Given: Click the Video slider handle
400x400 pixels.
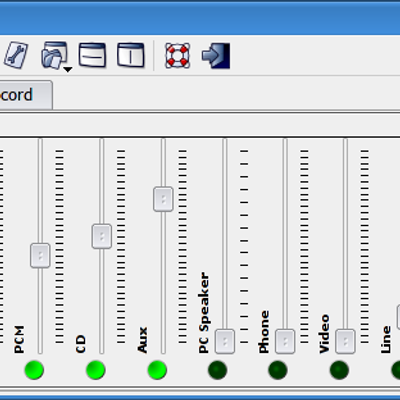Looking at the screenshot, I should tap(345, 341).
